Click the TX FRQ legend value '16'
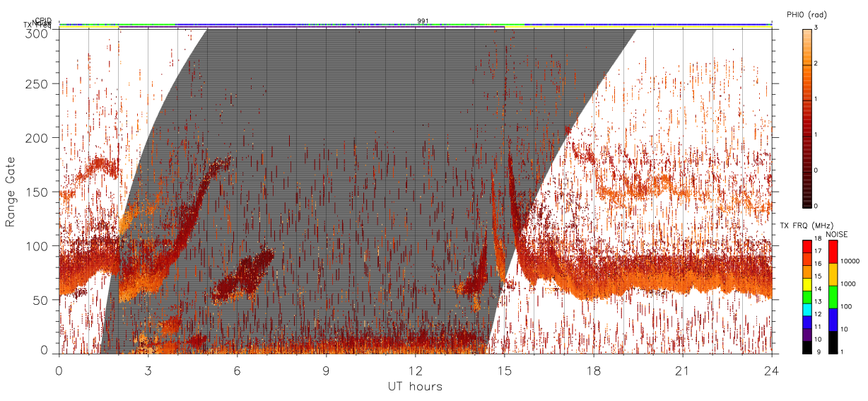The image size is (868, 401). click(x=818, y=264)
